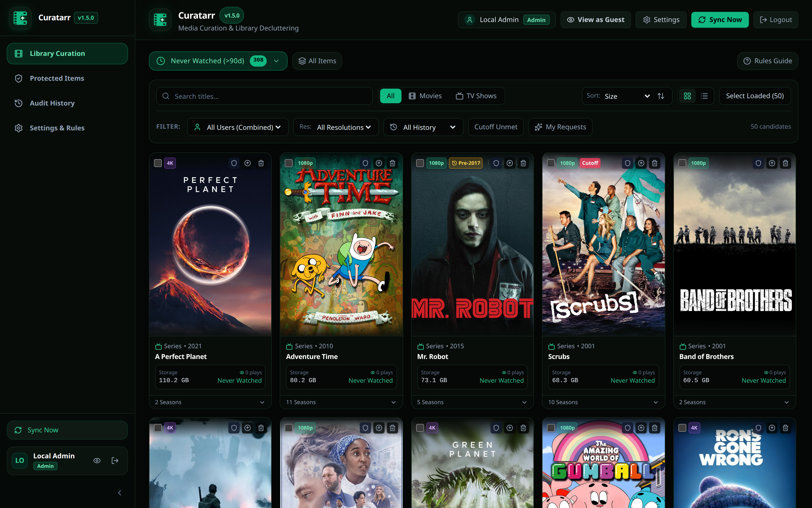Open the All History dropdown
The width and height of the screenshot is (812, 508).
[423, 127]
